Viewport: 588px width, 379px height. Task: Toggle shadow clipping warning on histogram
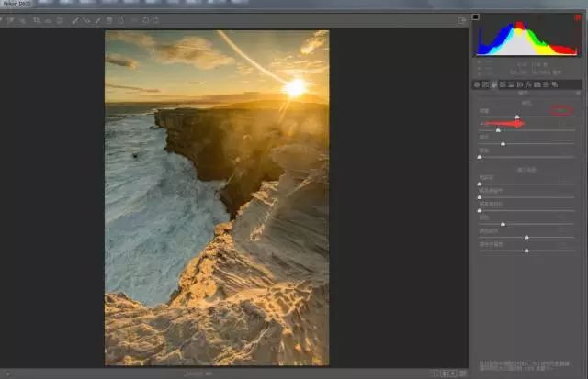tap(476, 17)
